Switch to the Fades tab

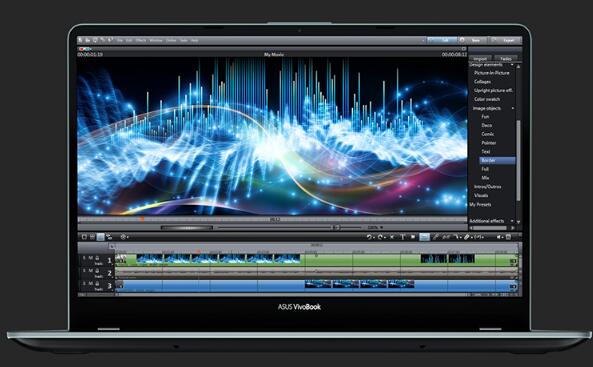coord(506,59)
